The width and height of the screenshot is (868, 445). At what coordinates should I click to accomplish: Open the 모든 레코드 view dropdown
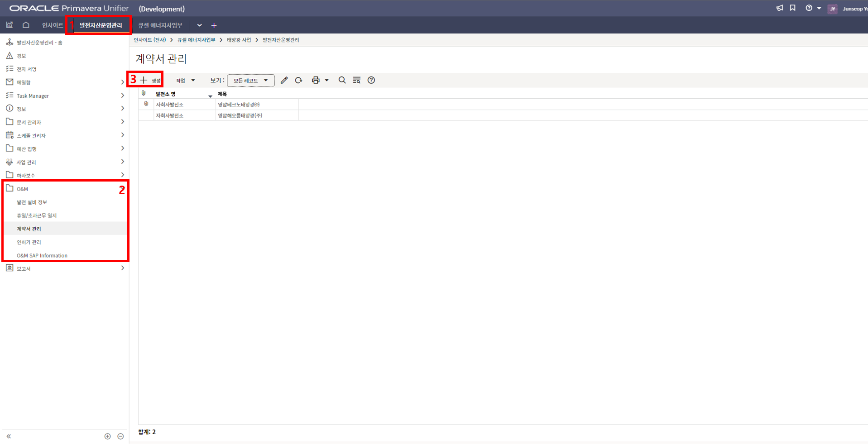(250, 81)
